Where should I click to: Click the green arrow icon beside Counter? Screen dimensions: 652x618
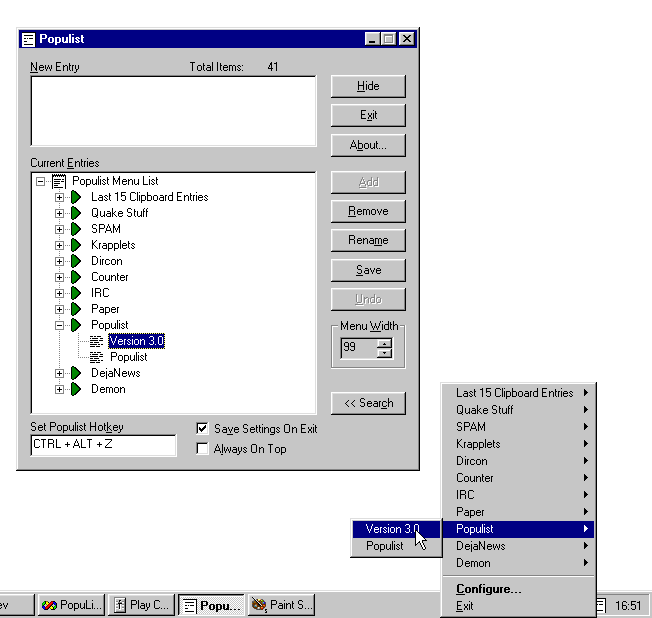click(76, 277)
